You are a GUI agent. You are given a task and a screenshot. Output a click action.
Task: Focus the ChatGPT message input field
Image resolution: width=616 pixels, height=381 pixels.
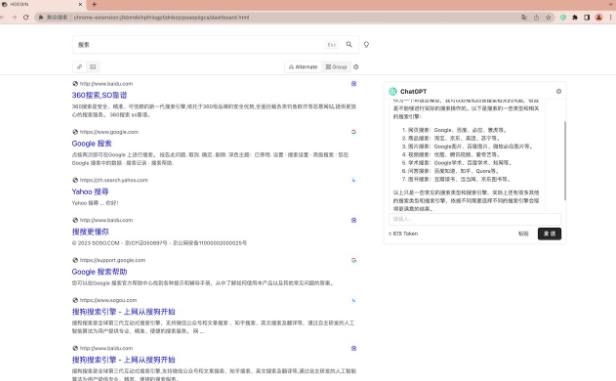475,219
